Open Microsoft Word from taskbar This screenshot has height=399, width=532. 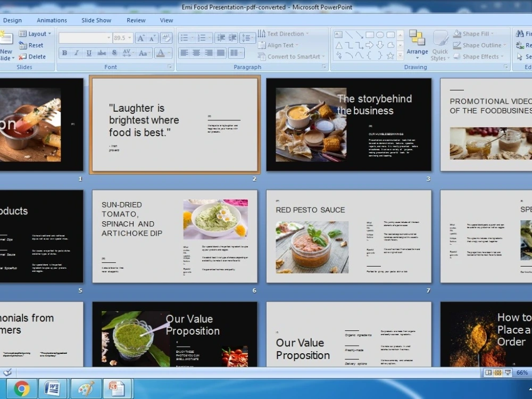pyautogui.click(x=53, y=389)
